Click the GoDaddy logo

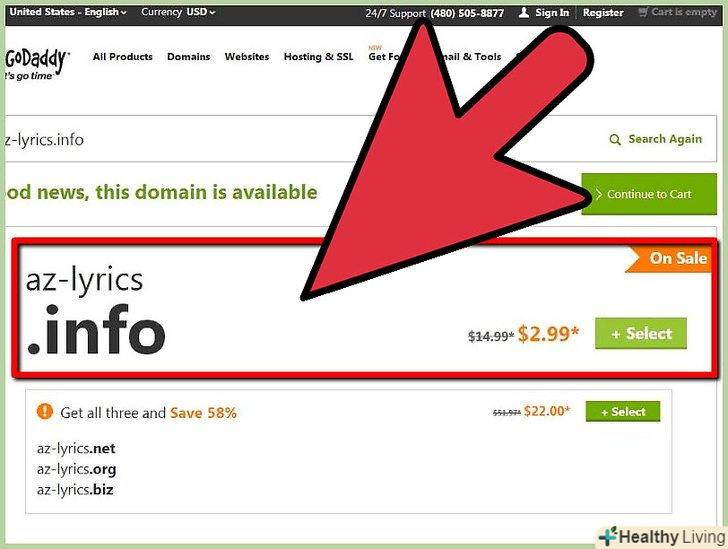37,64
